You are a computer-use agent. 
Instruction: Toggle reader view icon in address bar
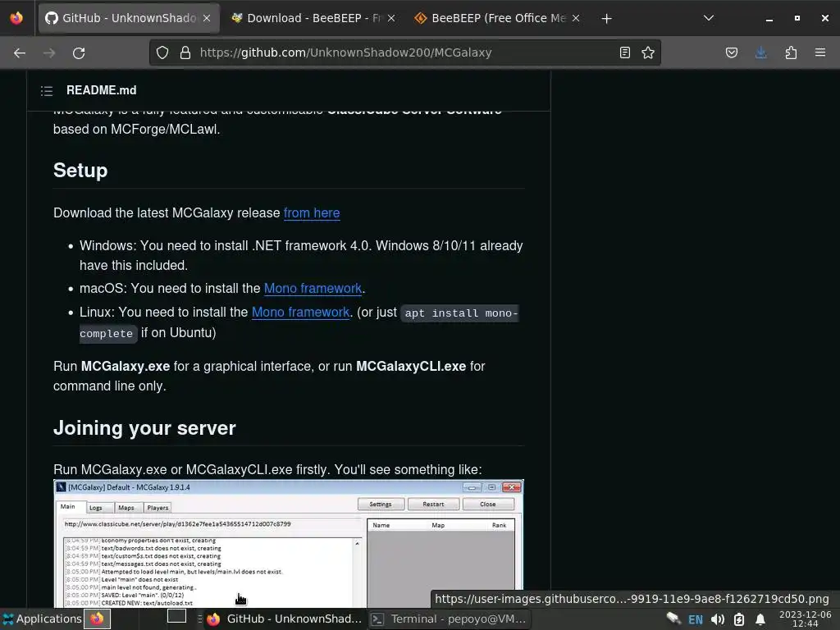click(x=624, y=52)
